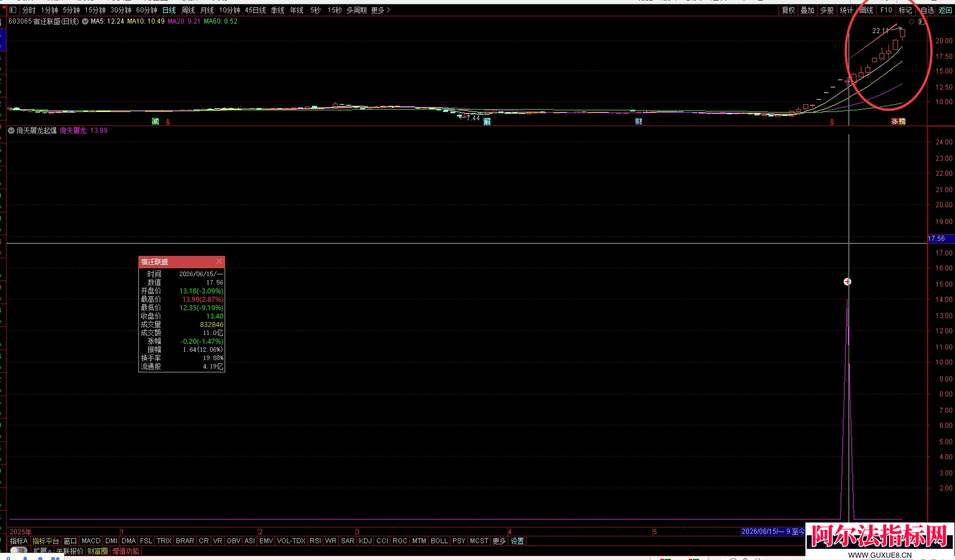
Task: Click the 减 marker icon under the K-line
Action: tap(155, 122)
